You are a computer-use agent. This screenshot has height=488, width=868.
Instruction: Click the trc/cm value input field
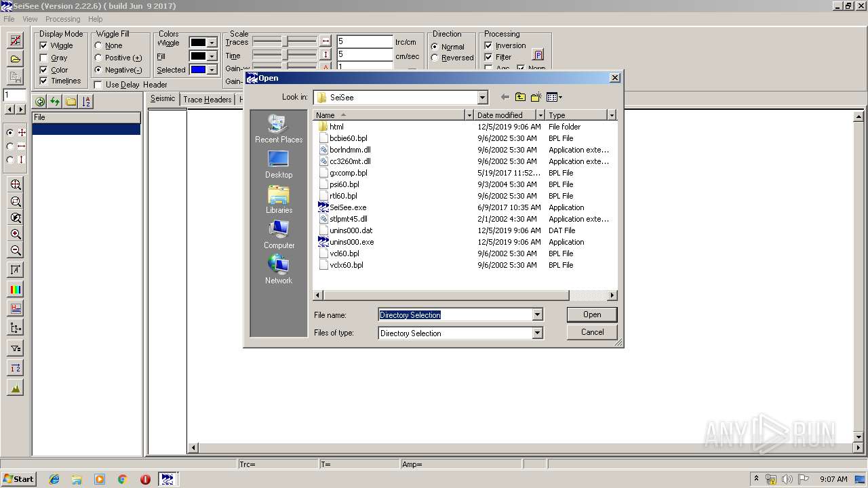[365, 42]
